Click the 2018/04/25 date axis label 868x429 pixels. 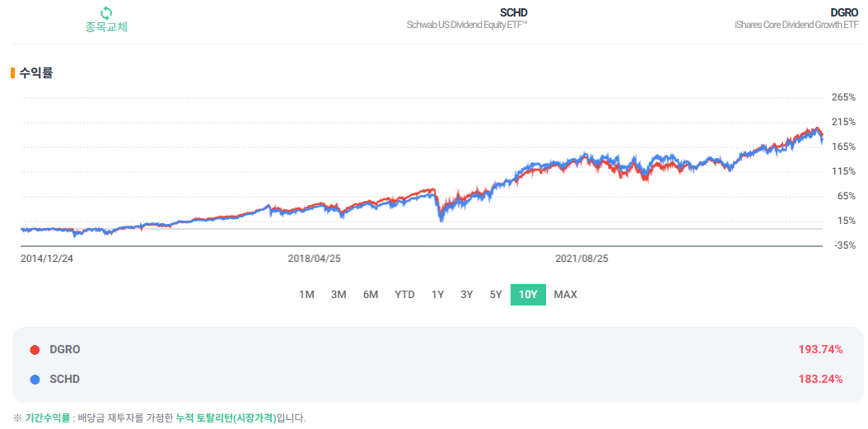(x=315, y=259)
